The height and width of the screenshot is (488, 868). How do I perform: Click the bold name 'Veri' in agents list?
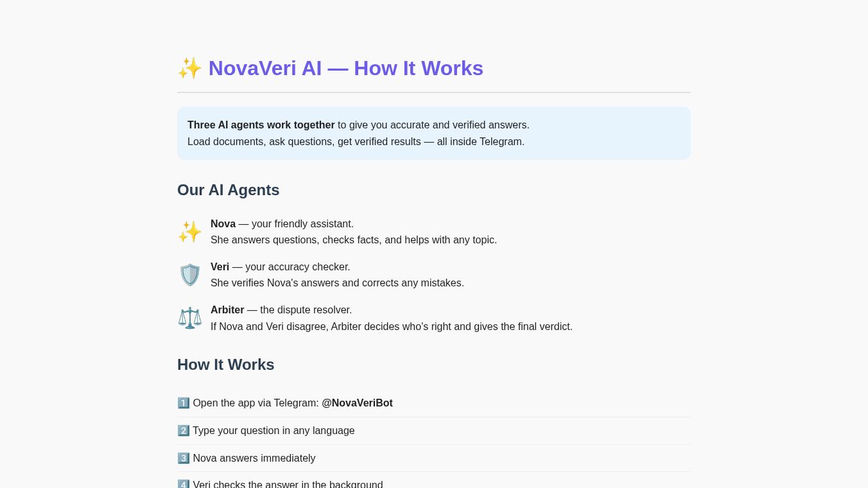[x=220, y=267]
